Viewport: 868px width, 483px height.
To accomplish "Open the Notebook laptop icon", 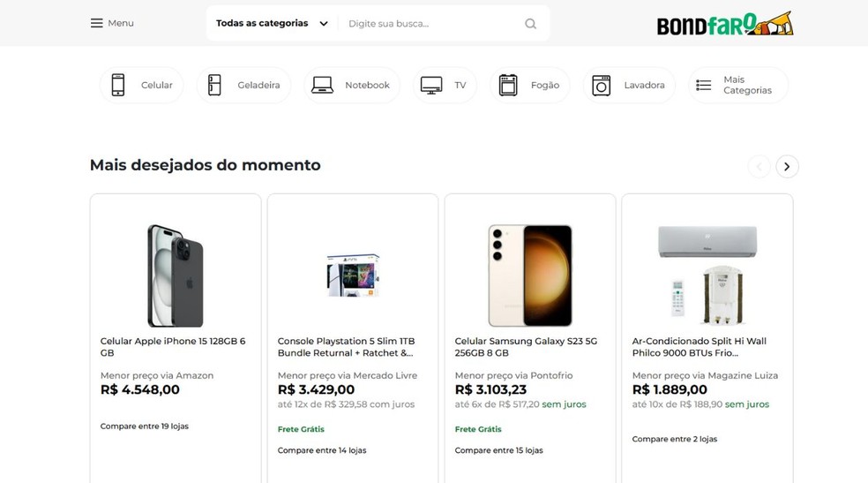I will 322,85.
